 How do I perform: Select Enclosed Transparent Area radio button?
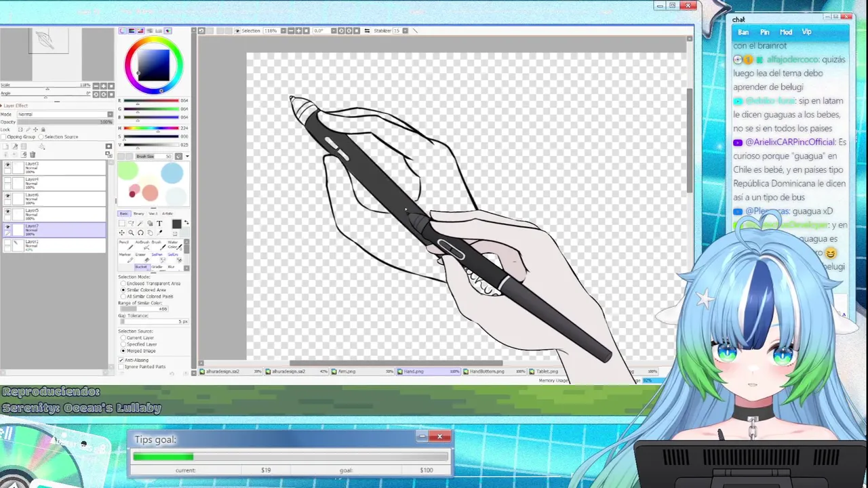[x=123, y=283]
